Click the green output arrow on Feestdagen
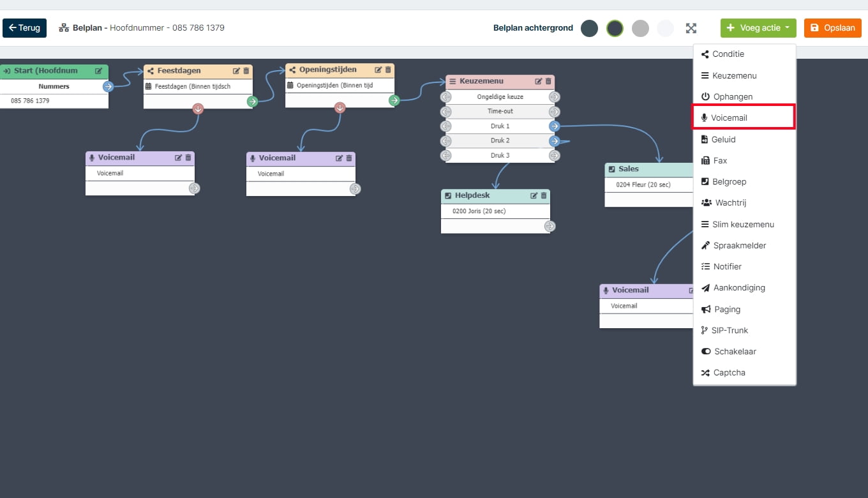 253,101
